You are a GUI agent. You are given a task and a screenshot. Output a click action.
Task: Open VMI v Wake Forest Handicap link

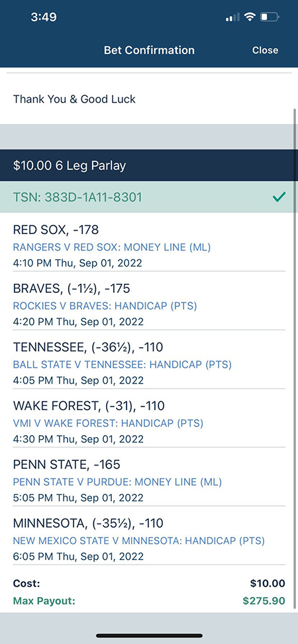click(108, 423)
